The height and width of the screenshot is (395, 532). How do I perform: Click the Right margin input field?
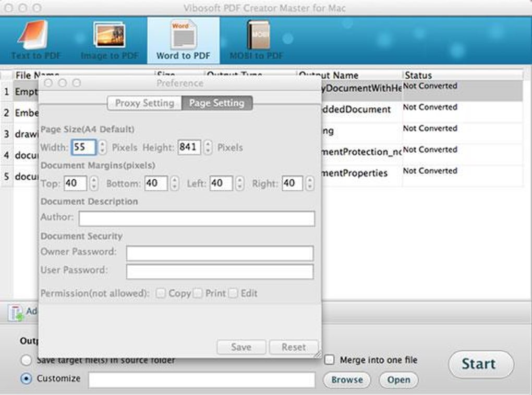293,183
